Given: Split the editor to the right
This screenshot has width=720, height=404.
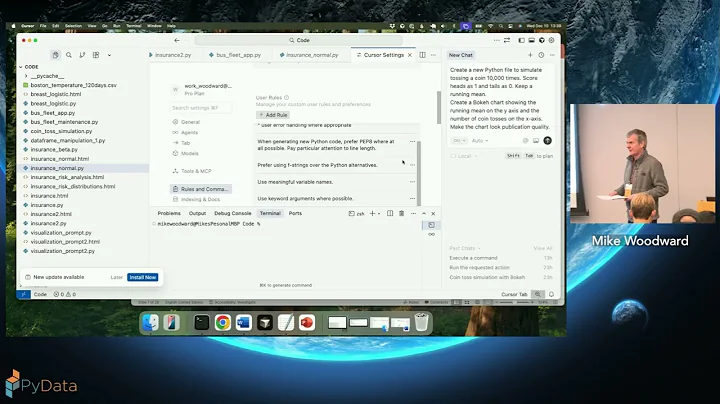Looking at the screenshot, I should click(x=422, y=55).
